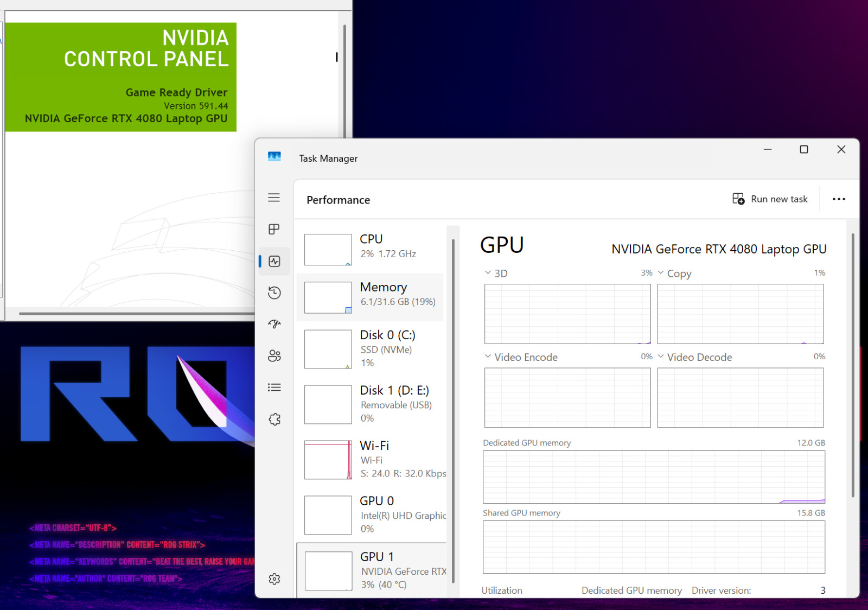Screen dimensions: 868x610
Task: Click Run new task button
Action: pyautogui.click(x=770, y=199)
